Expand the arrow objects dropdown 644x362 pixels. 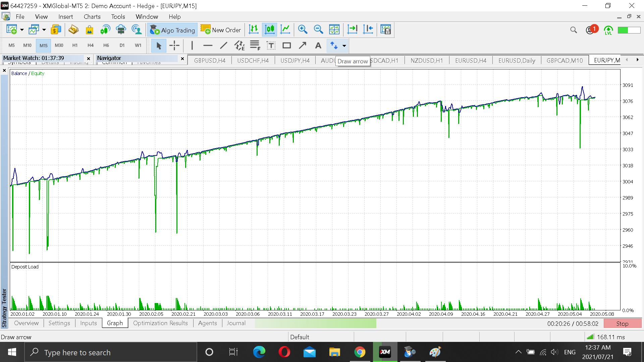click(344, 46)
